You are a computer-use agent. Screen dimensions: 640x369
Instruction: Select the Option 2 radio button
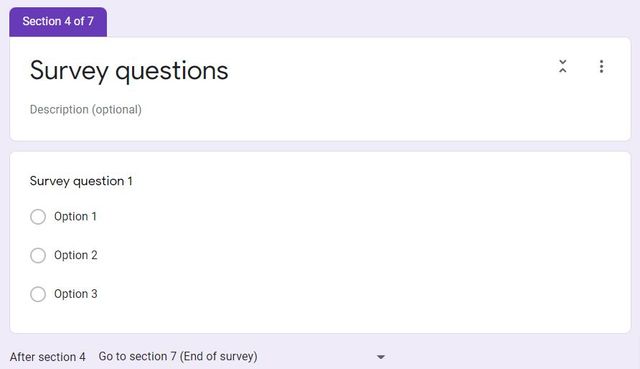click(38, 256)
